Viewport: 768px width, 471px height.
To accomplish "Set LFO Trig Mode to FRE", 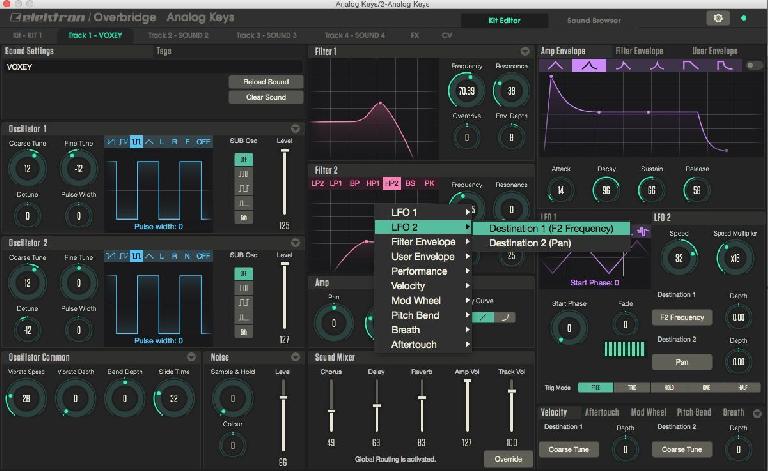I will [596, 387].
